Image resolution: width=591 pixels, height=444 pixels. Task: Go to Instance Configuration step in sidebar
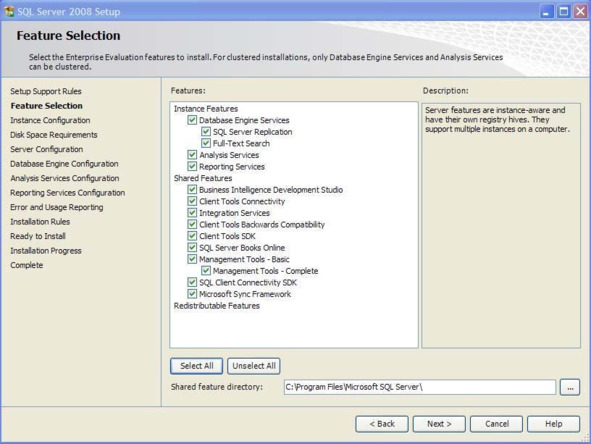click(x=50, y=120)
